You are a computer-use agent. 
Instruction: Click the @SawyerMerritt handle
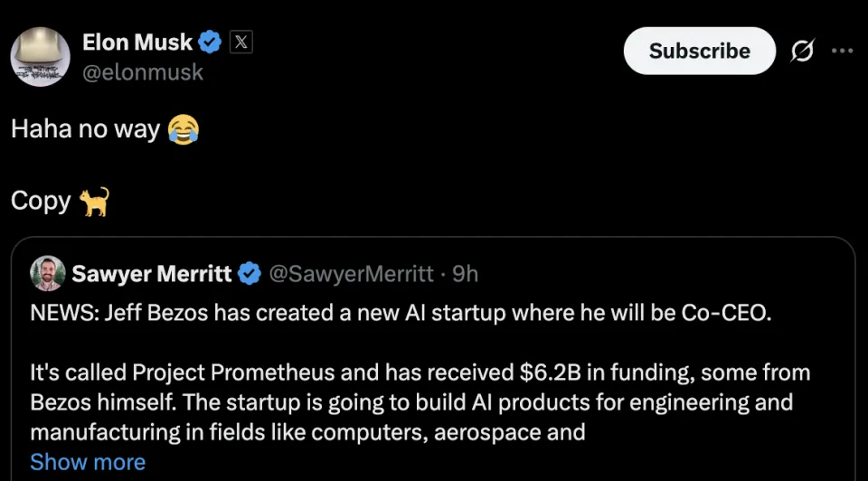click(352, 273)
